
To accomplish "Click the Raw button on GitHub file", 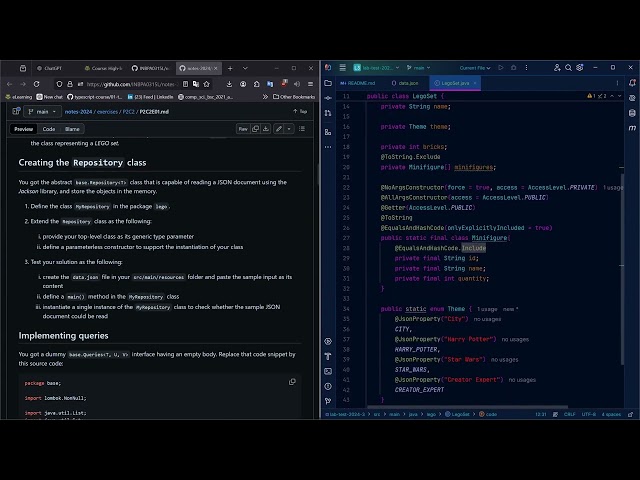I will [x=243, y=129].
